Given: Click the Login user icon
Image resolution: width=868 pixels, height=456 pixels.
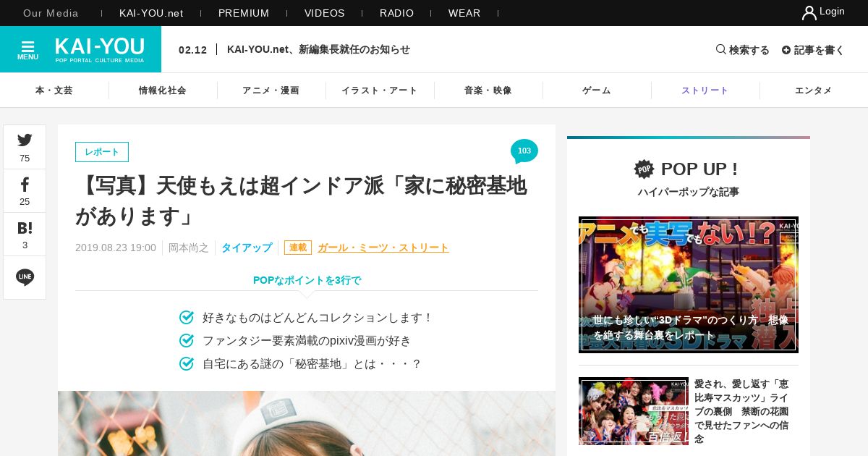Looking at the screenshot, I should click(809, 12).
